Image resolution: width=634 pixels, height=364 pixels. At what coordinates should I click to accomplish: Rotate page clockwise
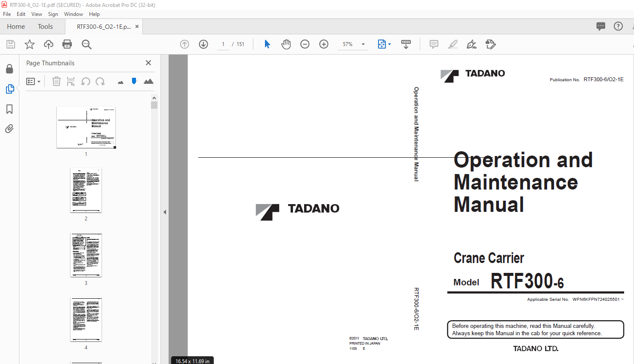coord(100,81)
